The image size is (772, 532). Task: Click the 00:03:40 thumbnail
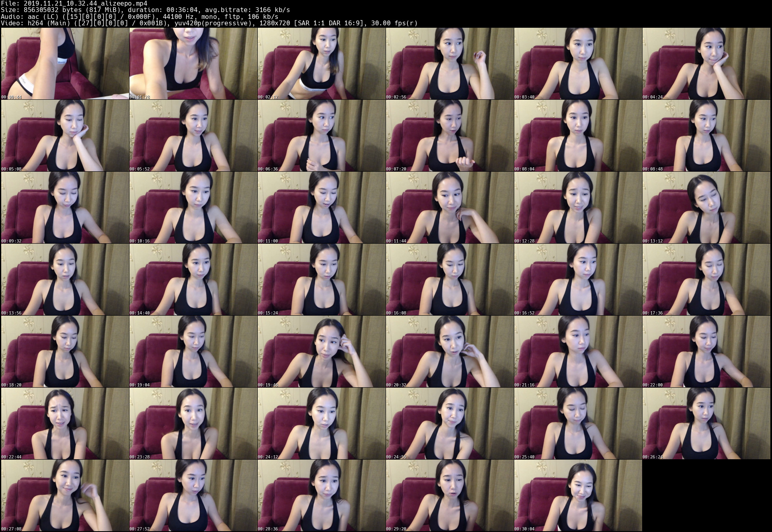pos(578,64)
